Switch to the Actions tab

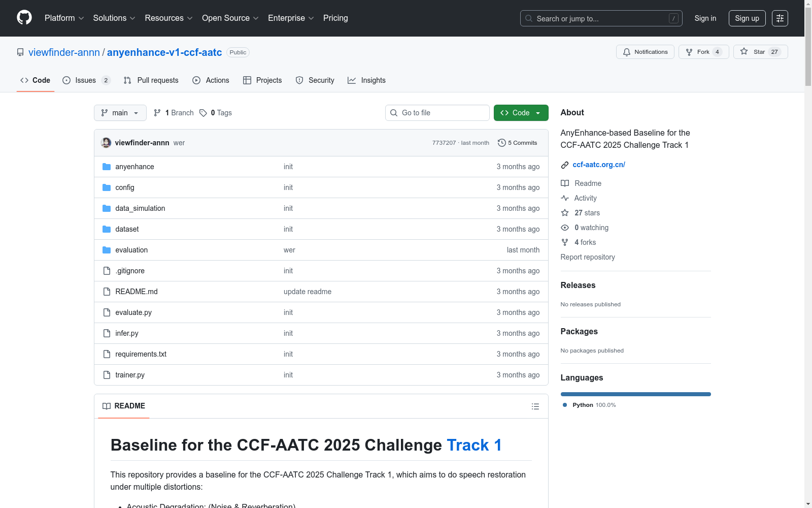click(x=211, y=80)
